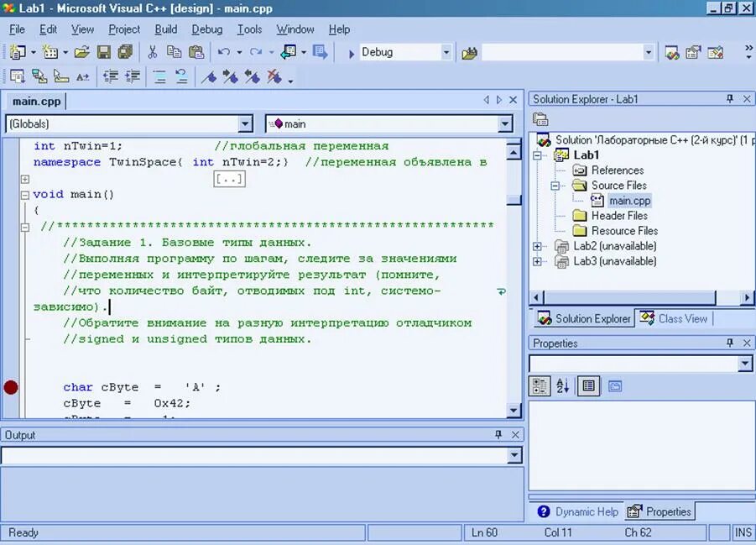Pin the Solution Explorer panel
The width and height of the screenshot is (756, 545).
tap(730, 98)
